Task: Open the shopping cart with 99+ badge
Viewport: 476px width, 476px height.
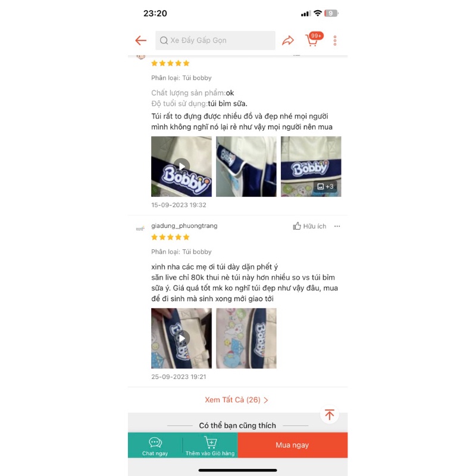Action: click(x=314, y=39)
